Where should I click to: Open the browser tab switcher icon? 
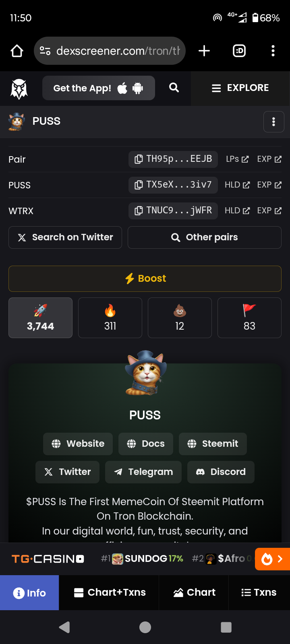(x=239, y=51)
